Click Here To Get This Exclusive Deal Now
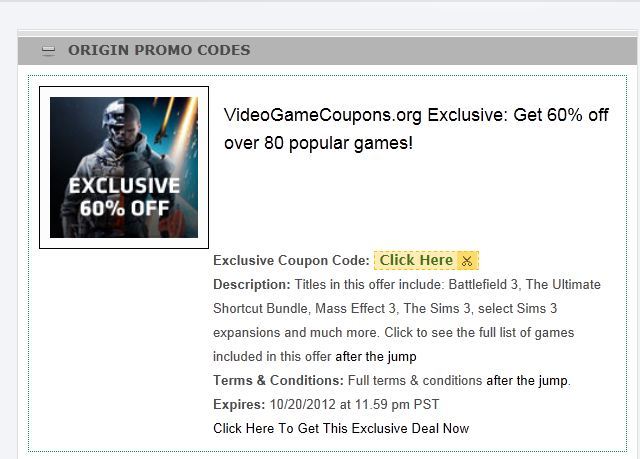The image size is (640, 459). click(341, 428)
